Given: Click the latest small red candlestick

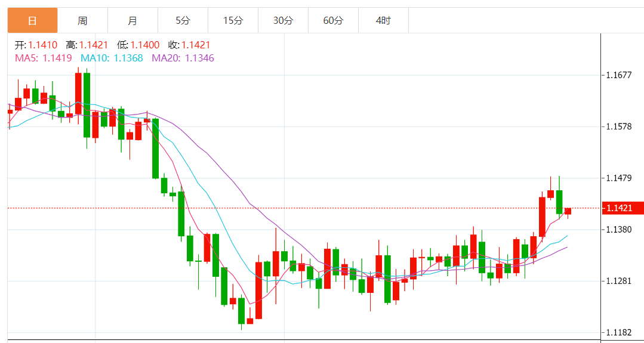Looking at the screenshot, I should pyautogui.click(x=568, y=211).
